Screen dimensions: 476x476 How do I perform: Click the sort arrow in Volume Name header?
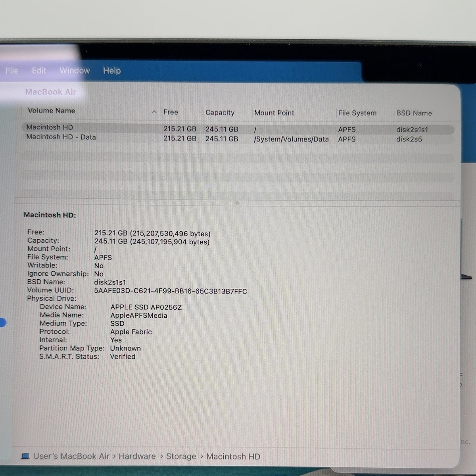[x=154, y=112]
